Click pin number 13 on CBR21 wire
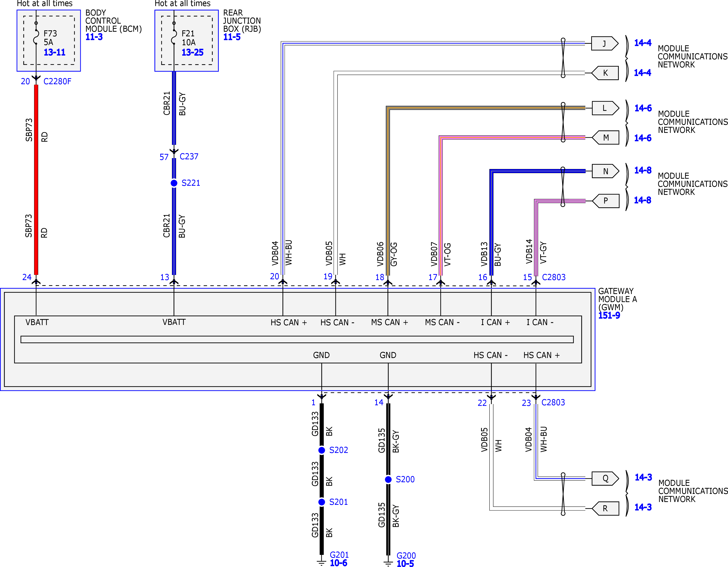The image size is (728, 567). pos(165,277)
